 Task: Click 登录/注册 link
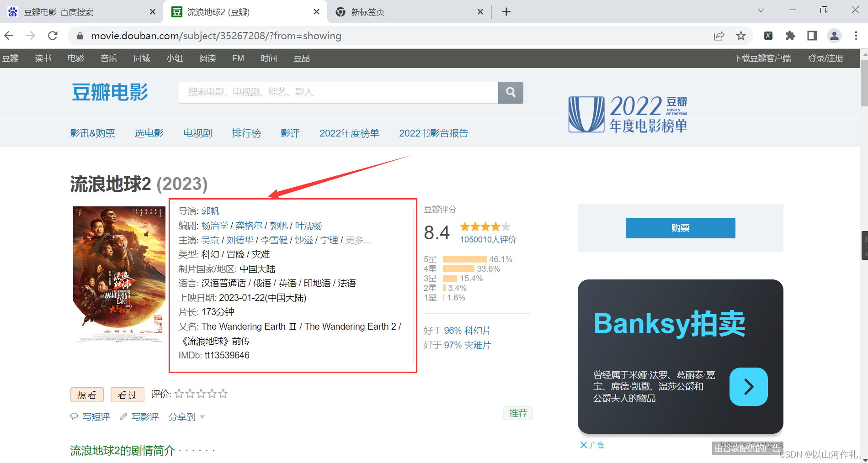click(825, 58)
